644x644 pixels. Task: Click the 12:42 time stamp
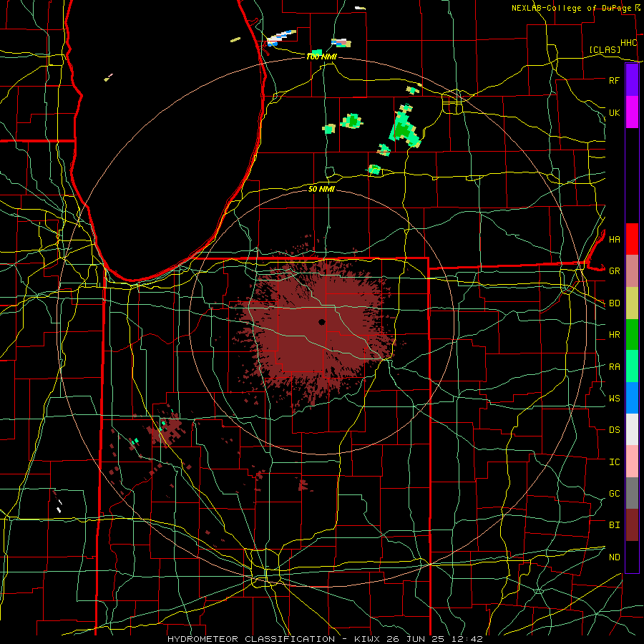(469, 639)
